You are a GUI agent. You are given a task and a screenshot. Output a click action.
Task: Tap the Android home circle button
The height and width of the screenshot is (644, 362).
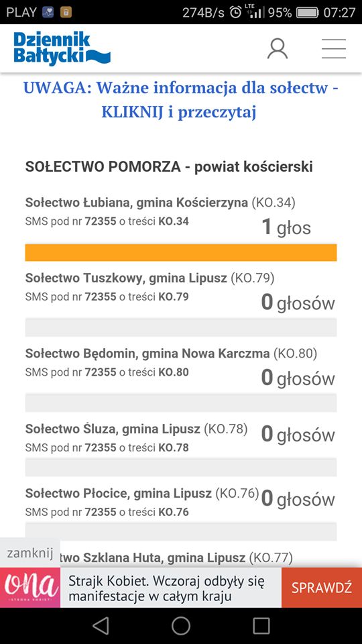coord(180,626)
